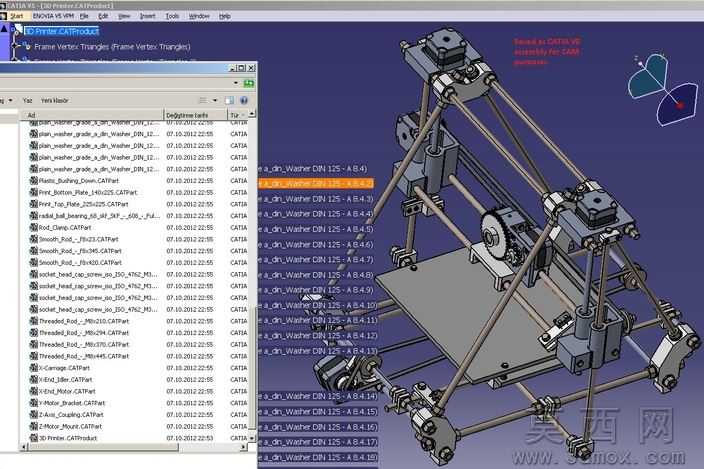Click the CATIA compass in the viewport
The image size is (704, 469).
(663, 89)
